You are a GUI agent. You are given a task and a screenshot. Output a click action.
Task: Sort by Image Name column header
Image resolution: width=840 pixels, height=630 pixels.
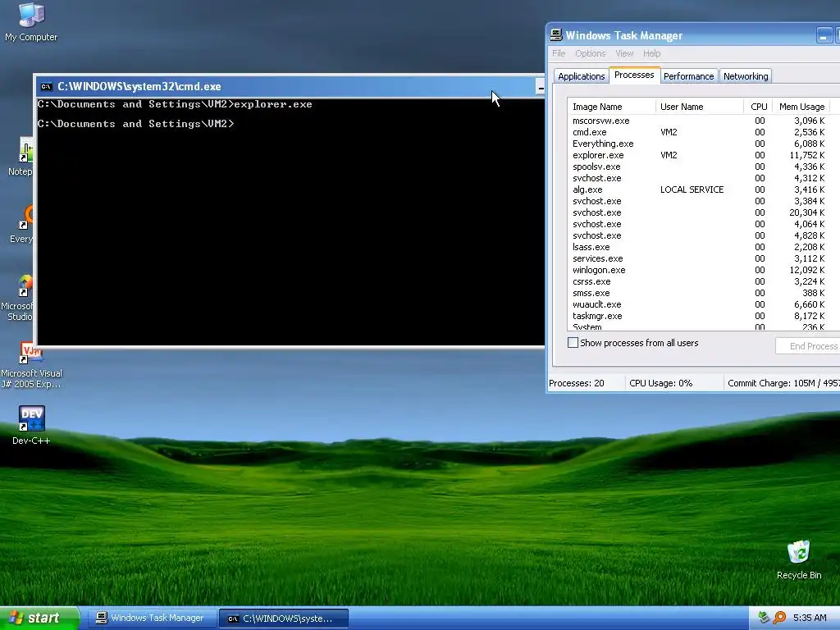611,107
